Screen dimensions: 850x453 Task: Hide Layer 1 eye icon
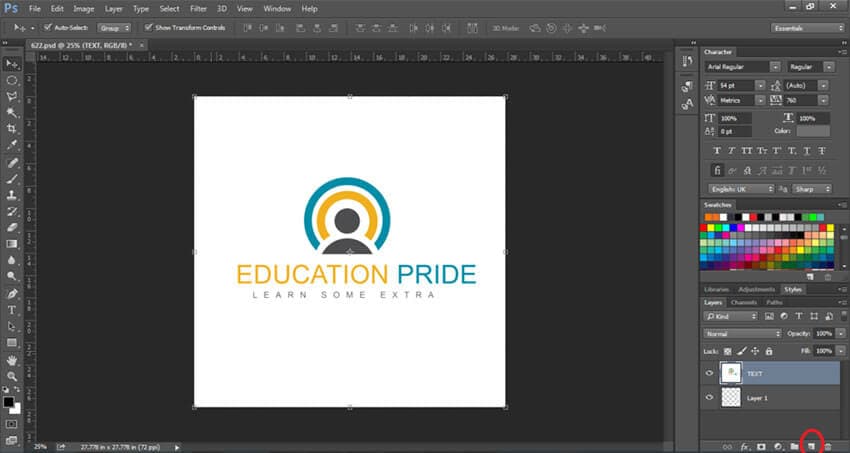[709, 397]
